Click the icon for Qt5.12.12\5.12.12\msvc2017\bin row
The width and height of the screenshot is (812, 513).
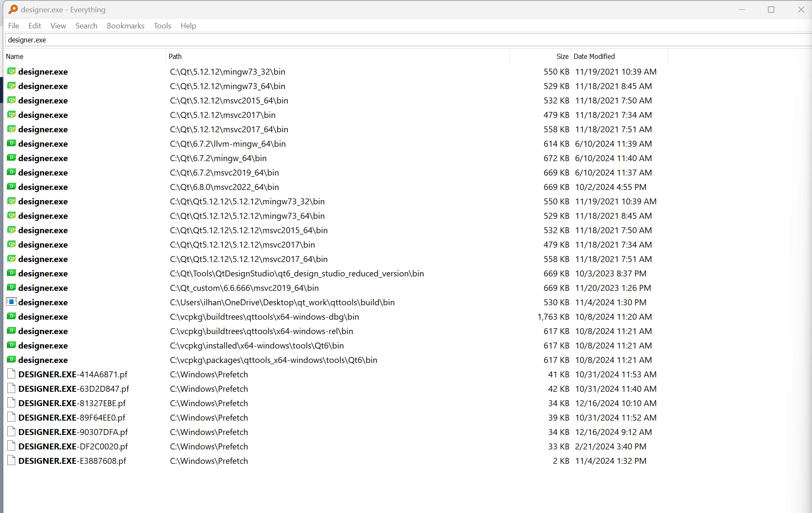[11, 244]
